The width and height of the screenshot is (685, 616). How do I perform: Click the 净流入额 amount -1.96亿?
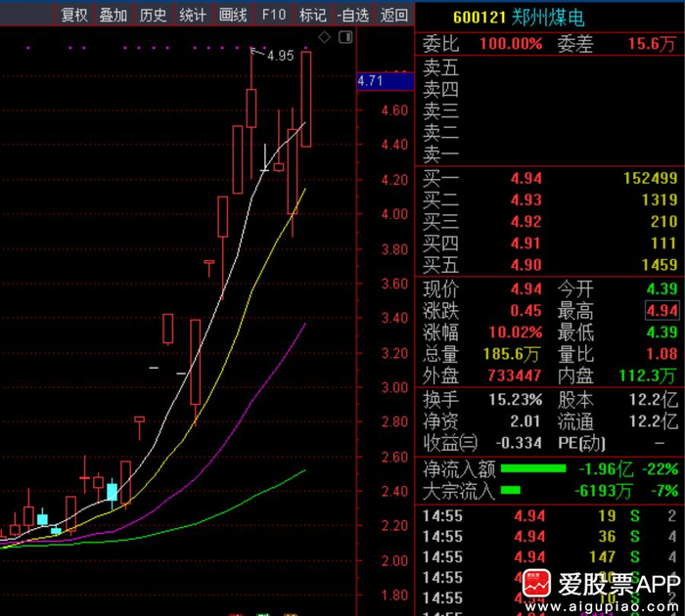point(606,469)
